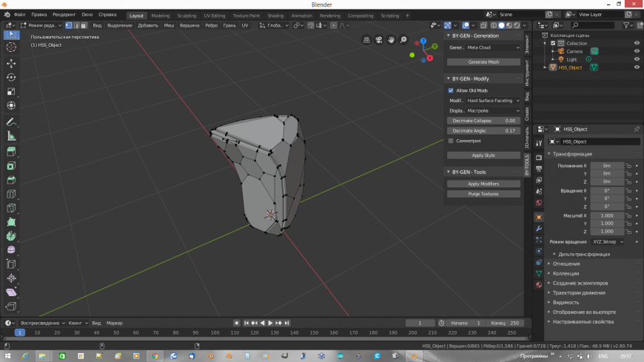Switch to the Modeling workspace tab
Viewport: 644px width, 362px height.
coord(160,16)
